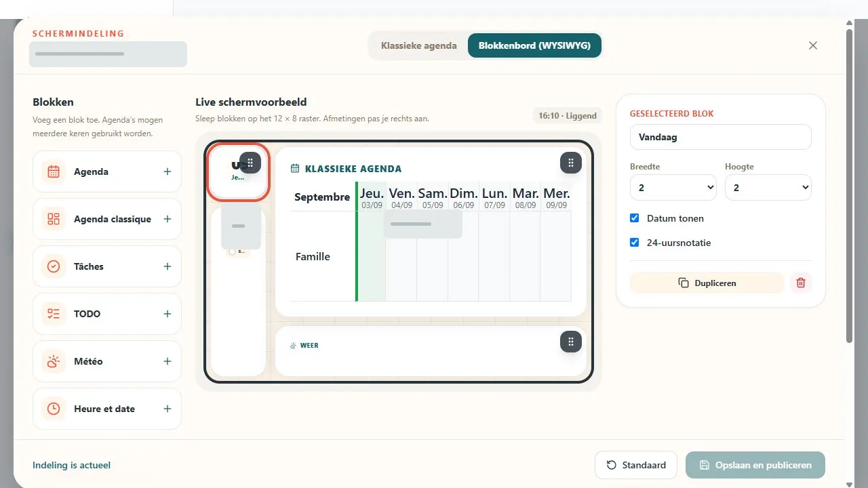The image size is (868, 488).
Task: Reset layout with the Standaard button
Action: [x=636, y=465]
